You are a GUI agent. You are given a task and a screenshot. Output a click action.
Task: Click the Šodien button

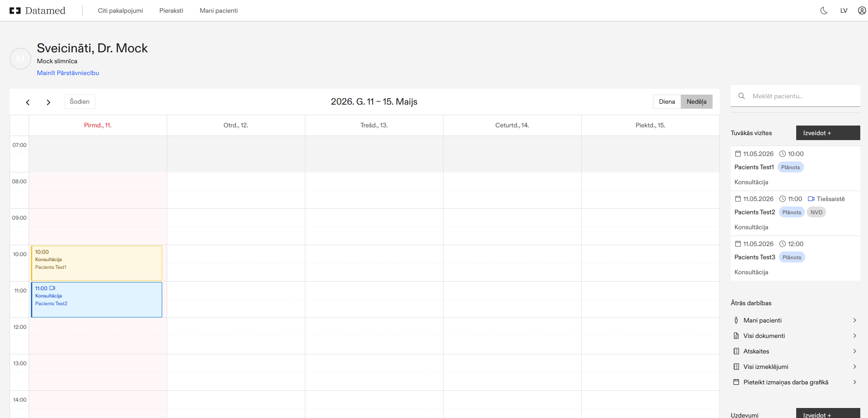click(80, 101)
